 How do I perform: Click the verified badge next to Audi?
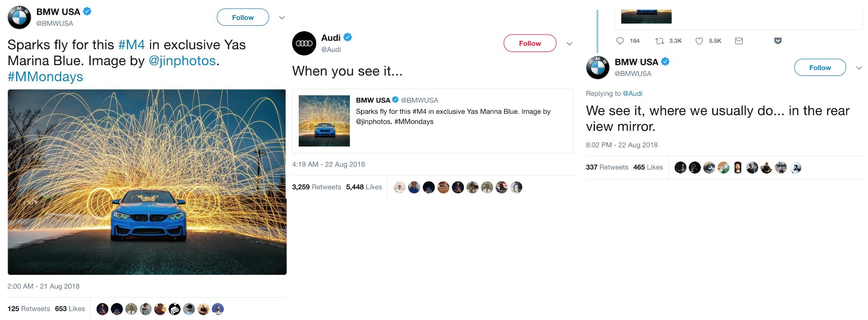coord(347,36)
